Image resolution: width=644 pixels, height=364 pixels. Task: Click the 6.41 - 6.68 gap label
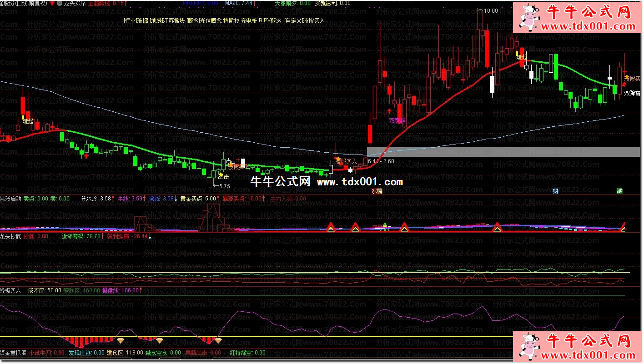tap(381, 161)
